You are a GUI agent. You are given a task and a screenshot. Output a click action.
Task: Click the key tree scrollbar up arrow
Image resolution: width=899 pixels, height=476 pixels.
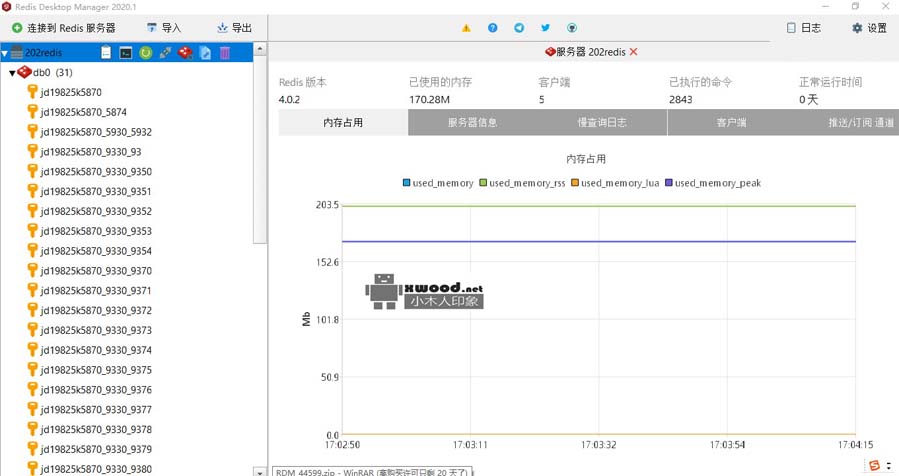[x=260, y=49]
